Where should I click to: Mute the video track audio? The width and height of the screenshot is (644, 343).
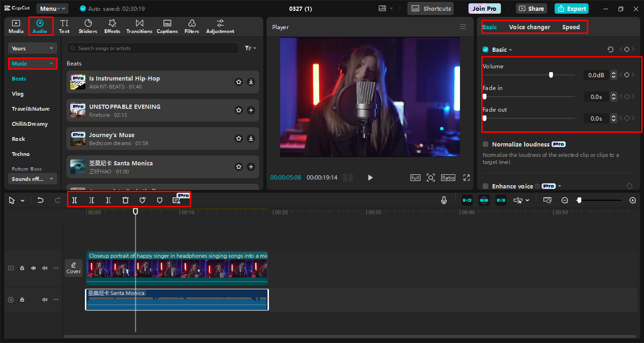pos(45,268)
